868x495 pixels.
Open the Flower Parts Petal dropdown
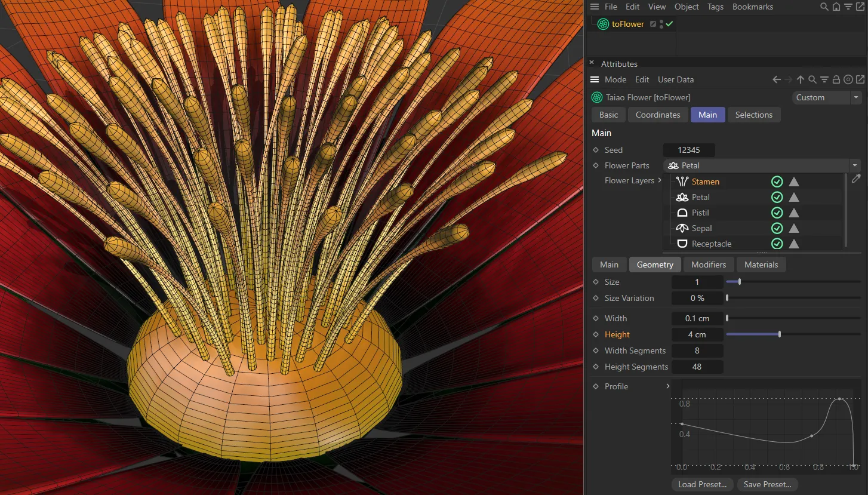[855, 165]
